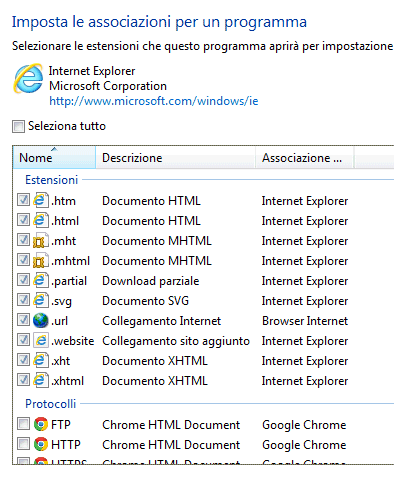Uncheck the .url extension checkbox
The width and height of the screenshot is (394, 480).
tap(23, 320)
